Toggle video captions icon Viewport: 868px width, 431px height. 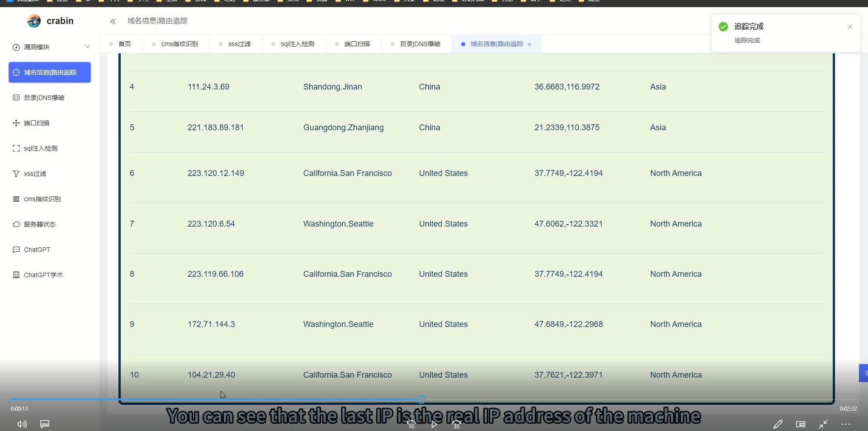pyautogui.click(x=45, y=424)
